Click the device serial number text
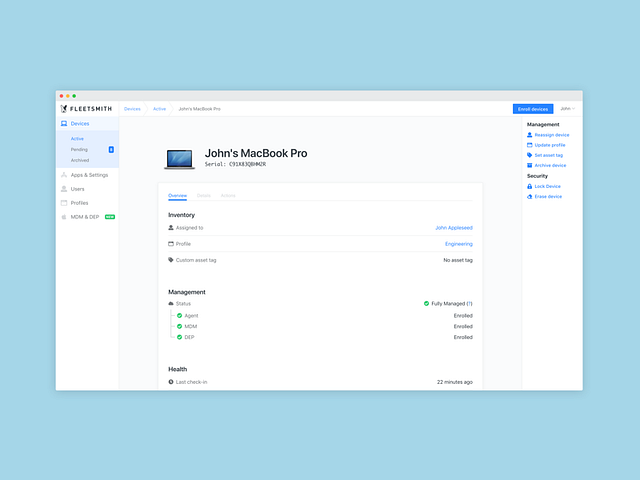This screenshot has height=480, width=640. pyautogui.click(x=236, y=164)
